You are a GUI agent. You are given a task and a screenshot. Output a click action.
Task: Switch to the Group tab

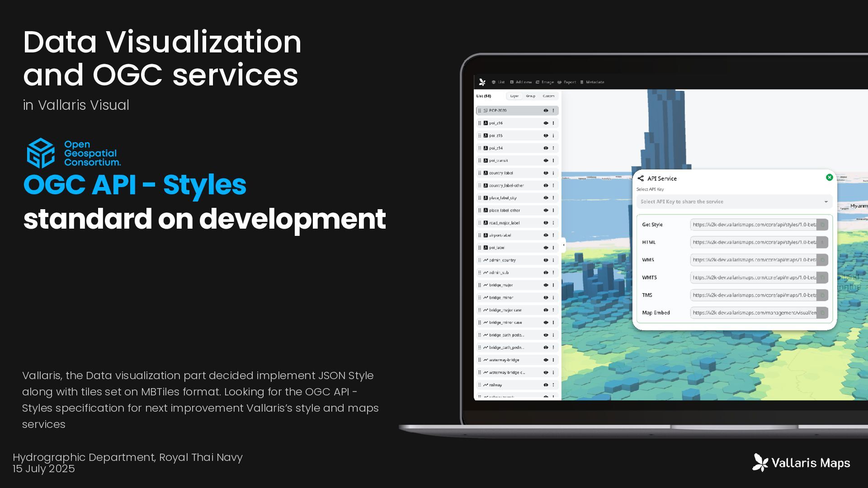[531, 96]
